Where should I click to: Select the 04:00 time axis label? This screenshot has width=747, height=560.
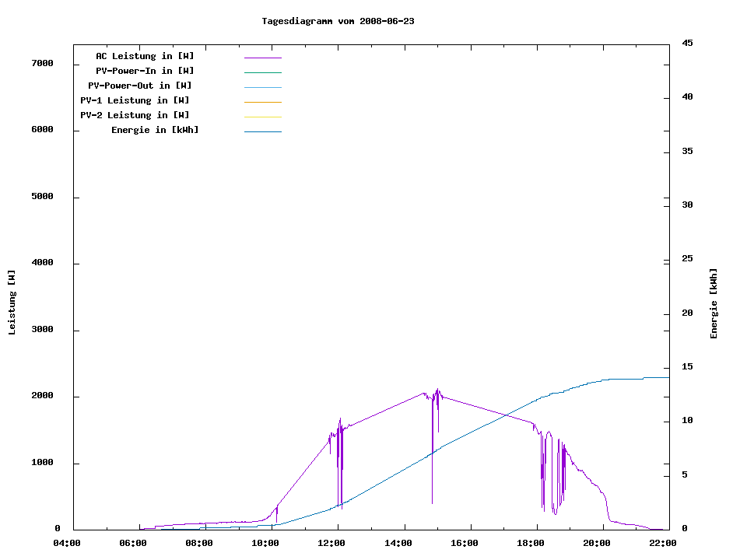pyautogui.click(x=67, y=544)
